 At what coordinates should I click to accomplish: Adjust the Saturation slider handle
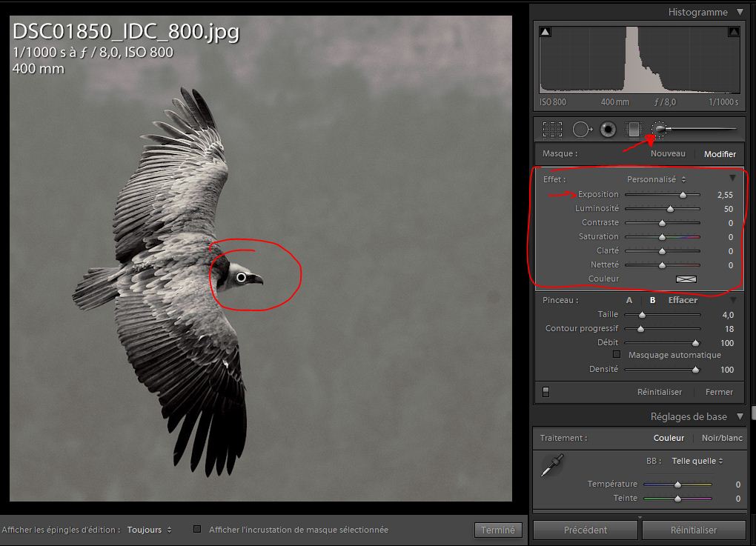pyautogui.click(x=662, y=236)
